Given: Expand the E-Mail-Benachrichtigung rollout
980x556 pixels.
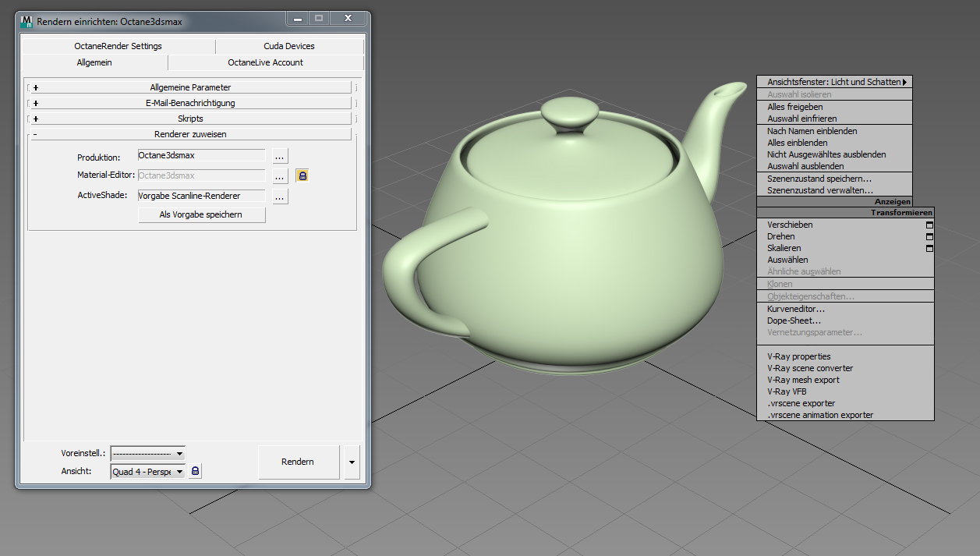Looking at the screenshot, I should 190,103.
